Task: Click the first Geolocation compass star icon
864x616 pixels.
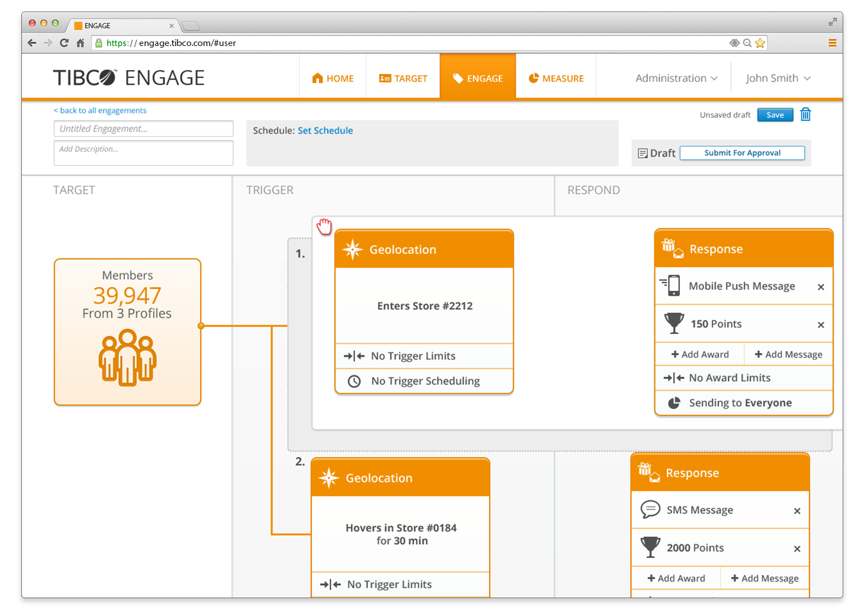Action: (353, 249)
